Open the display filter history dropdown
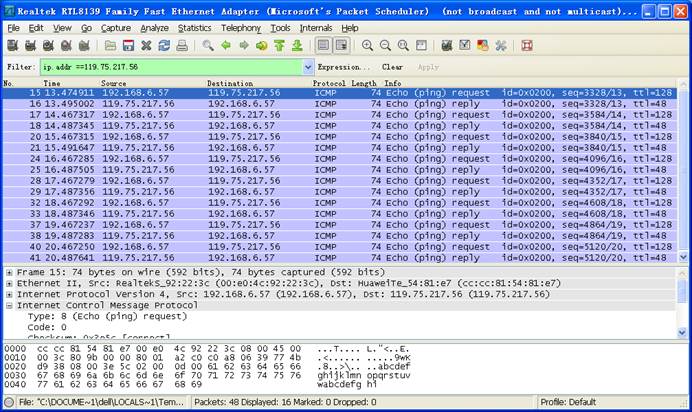Screen dimensions: 692x412 coord(308,67)
